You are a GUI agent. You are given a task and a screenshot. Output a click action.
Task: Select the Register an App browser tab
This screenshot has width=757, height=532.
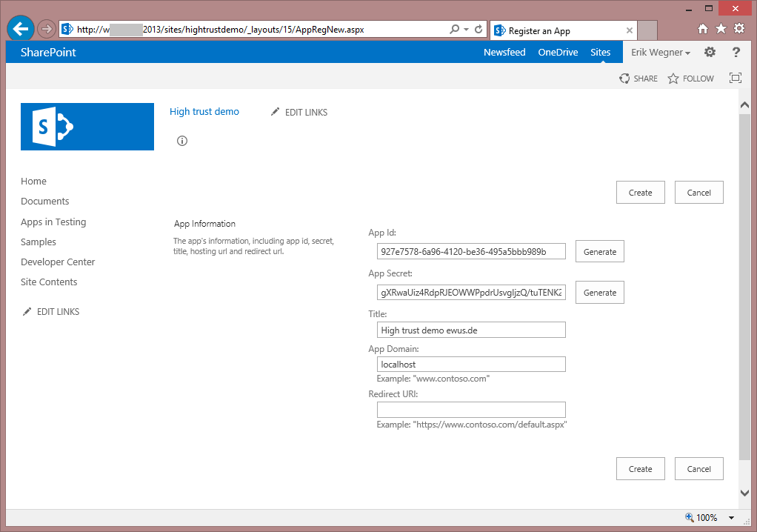(x=563, y=30)
